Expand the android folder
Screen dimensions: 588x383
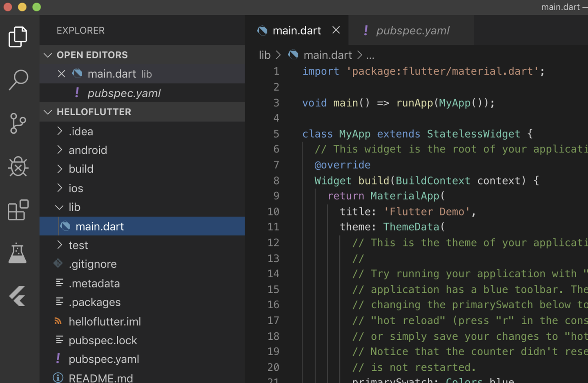click(x=87, y=150)
